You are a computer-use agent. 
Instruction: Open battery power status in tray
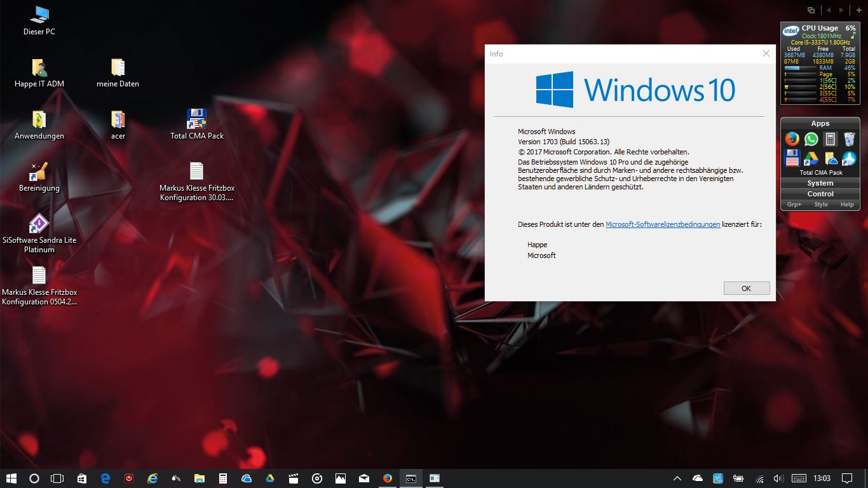tap(738, 478)
